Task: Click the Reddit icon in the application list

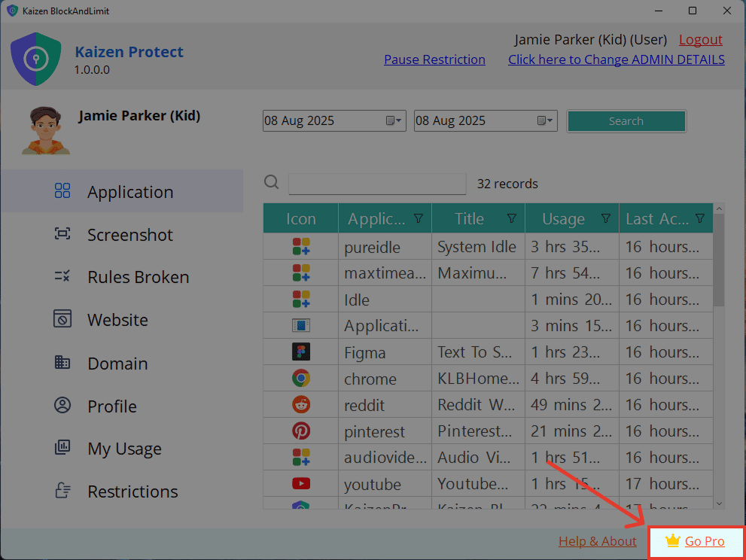Action: click(300, 405)
